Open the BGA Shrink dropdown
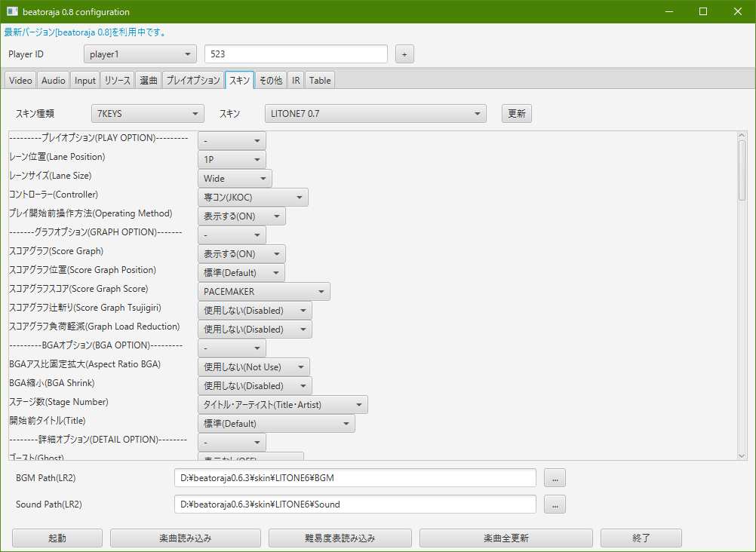This screenshot has height=552, width=756. click(x=255, y=385)
